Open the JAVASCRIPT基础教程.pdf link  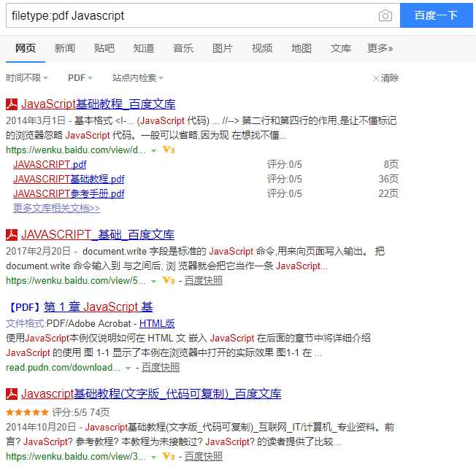(x=69, y=179)
